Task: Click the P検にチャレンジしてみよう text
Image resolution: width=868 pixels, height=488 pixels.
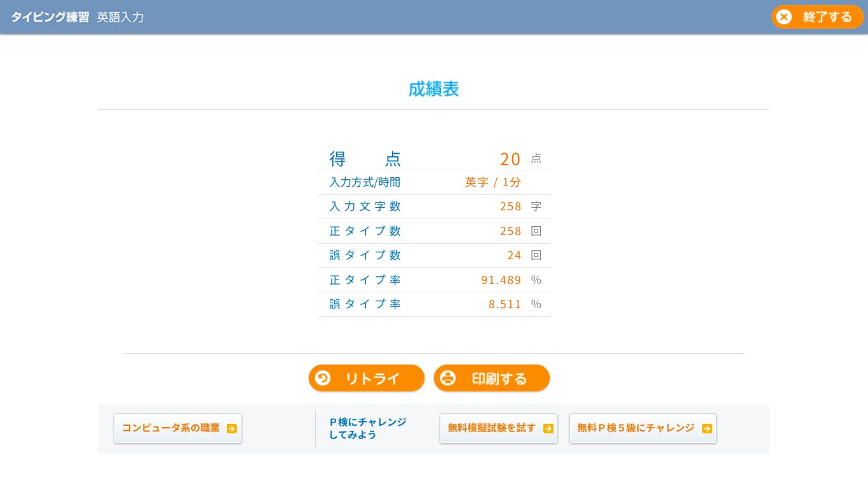Action: tap(368, 428)
